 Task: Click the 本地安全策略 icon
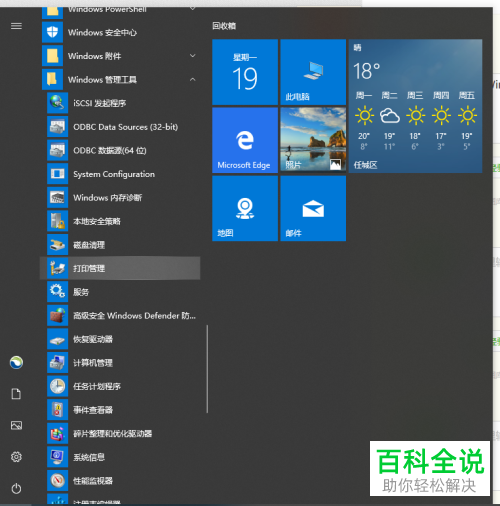[58, 221]
